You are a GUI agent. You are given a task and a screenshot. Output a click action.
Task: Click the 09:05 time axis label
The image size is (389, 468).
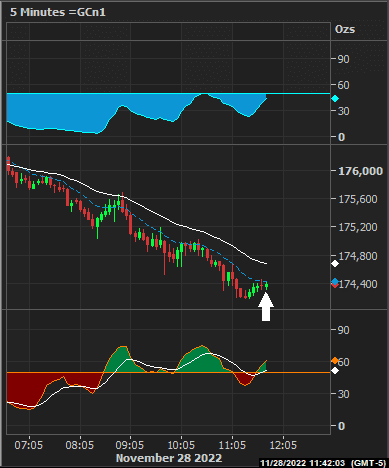coord(130,445)
